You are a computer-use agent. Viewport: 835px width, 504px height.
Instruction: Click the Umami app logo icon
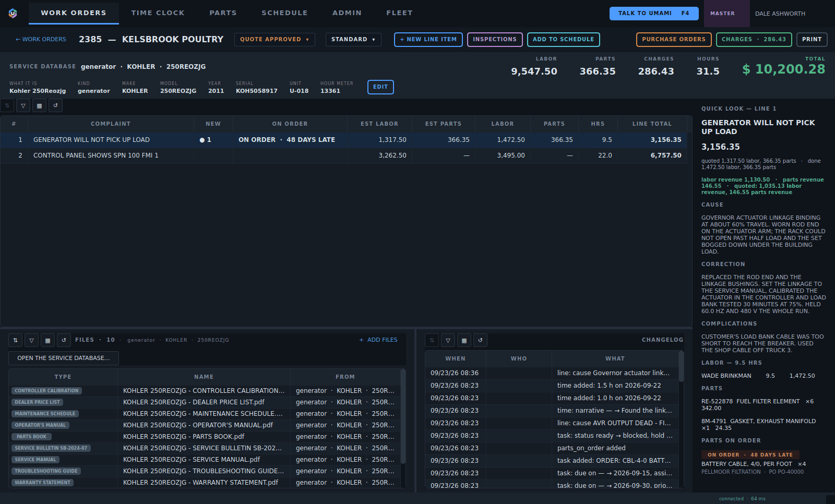[x=13, y=14]
